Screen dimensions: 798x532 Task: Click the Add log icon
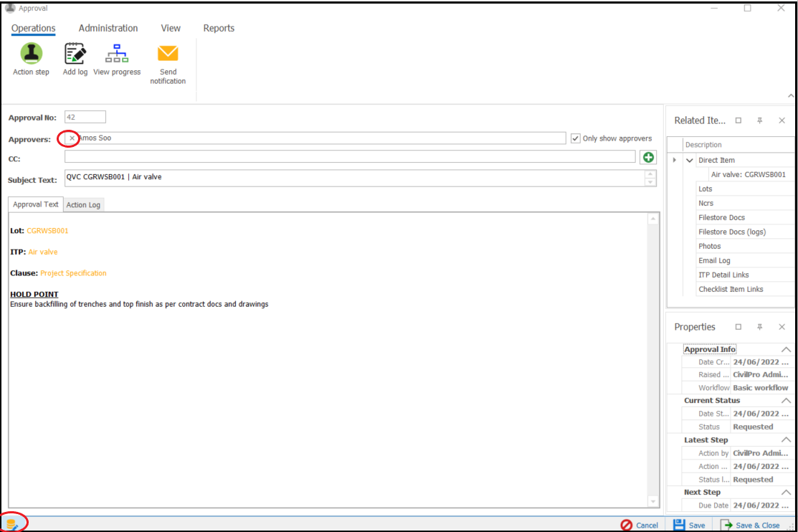[75, 54]
